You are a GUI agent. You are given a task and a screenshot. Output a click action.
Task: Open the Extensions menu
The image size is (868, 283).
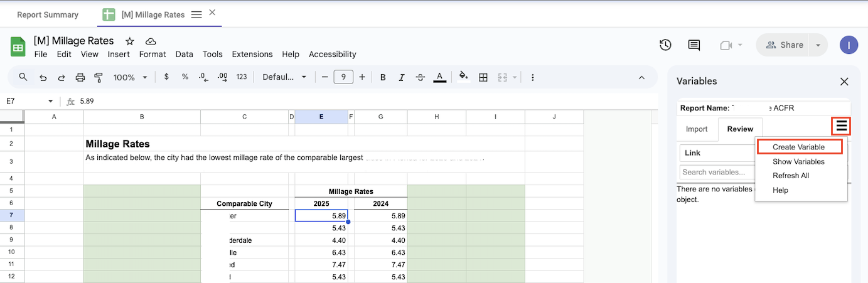pos(252,54)
